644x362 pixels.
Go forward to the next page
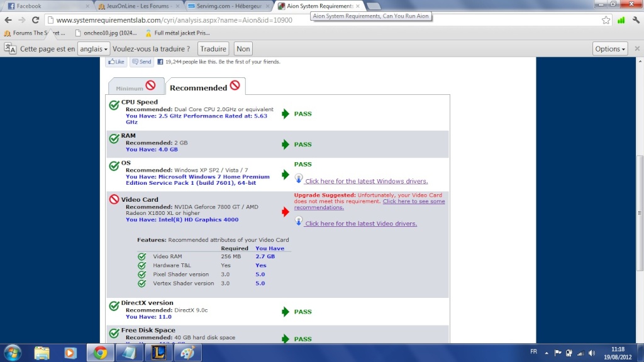[22, 19]
